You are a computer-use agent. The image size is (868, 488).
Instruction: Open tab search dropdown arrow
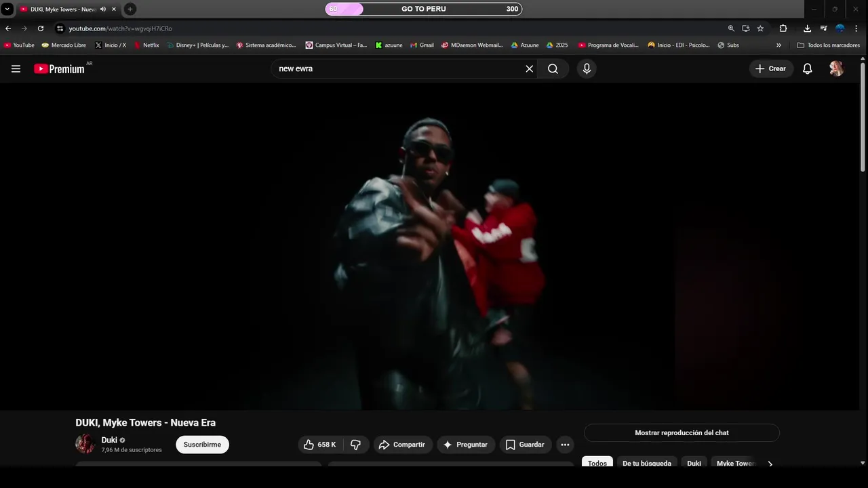point(7,9)
